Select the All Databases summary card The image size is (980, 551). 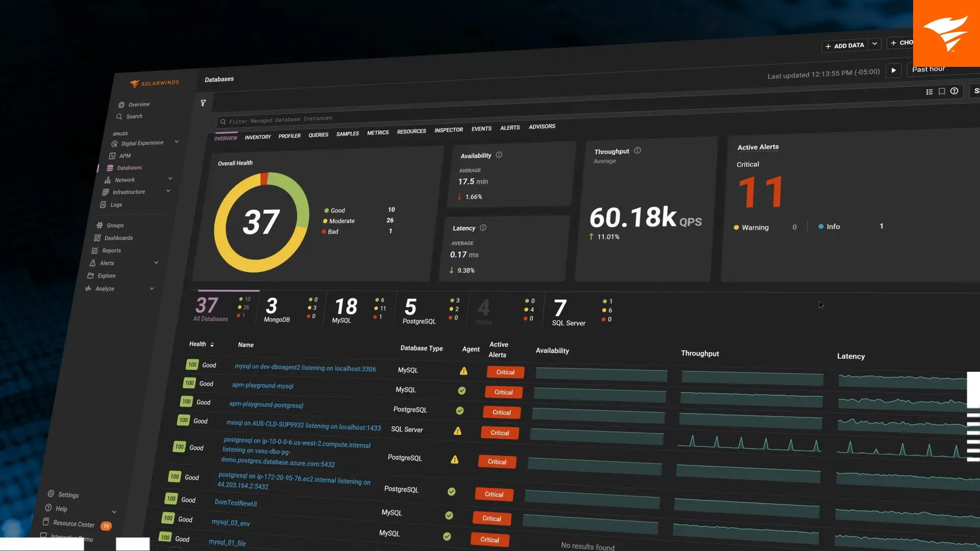click(224, 308)
